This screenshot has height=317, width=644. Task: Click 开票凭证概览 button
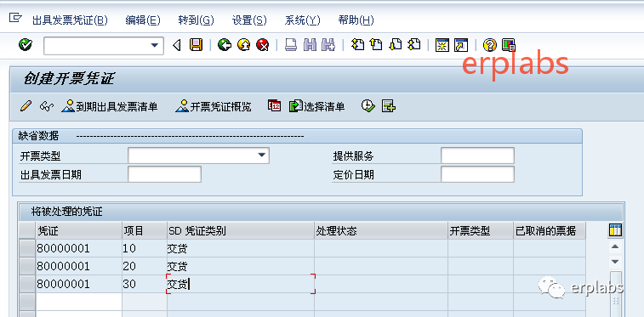pos(214,106)
